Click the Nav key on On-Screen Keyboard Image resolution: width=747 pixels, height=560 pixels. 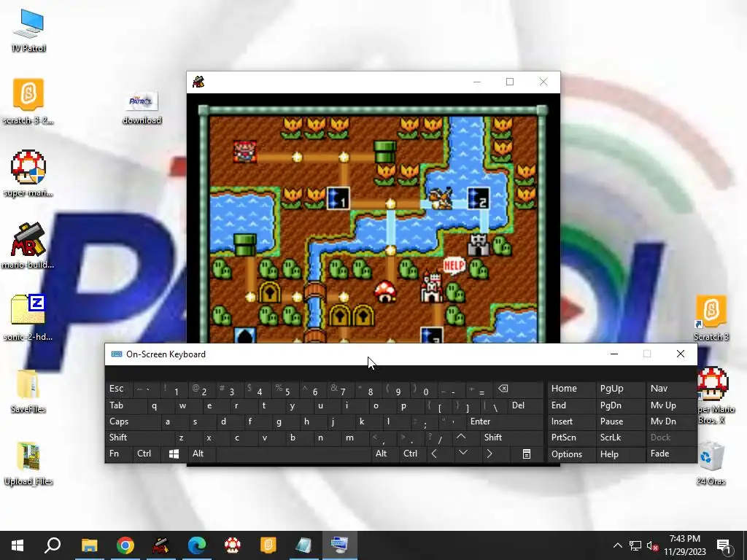point(672,389)
